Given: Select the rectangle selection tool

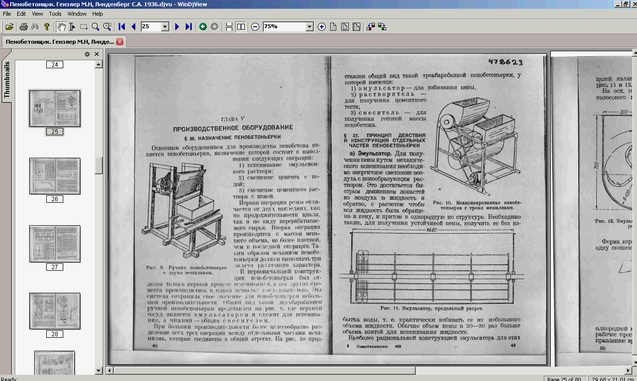Looking at the screenshot, I should tap(84, 27).
